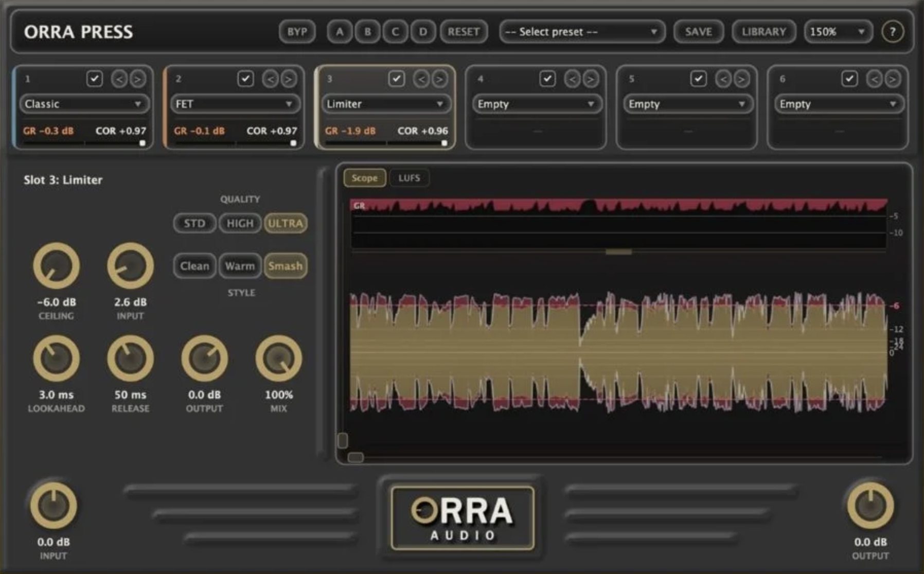Open slot 1 Classic type dropdown

(84, 104)
